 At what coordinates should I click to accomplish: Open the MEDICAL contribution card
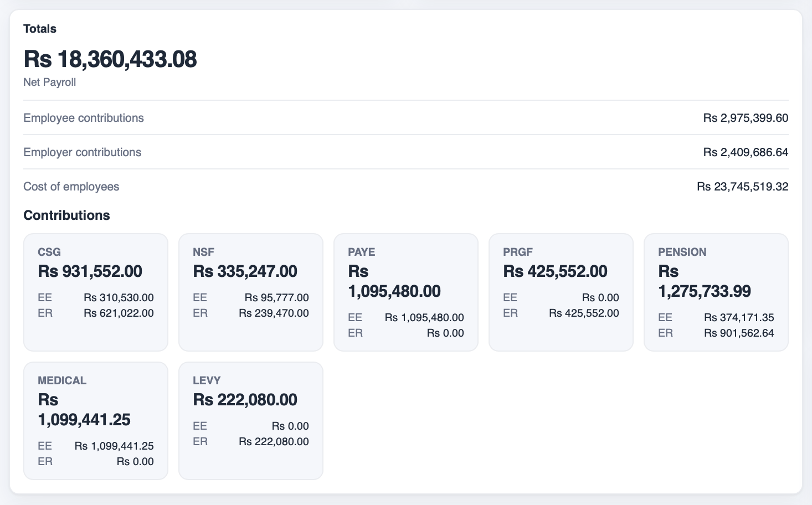[x=96, y=421]
